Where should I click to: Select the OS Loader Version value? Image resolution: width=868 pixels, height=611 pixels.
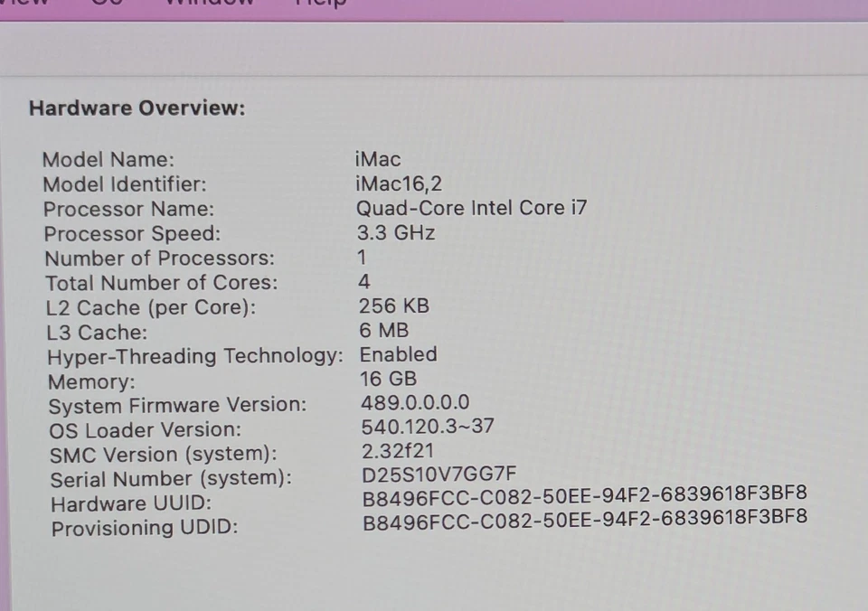tap(429, 427)
